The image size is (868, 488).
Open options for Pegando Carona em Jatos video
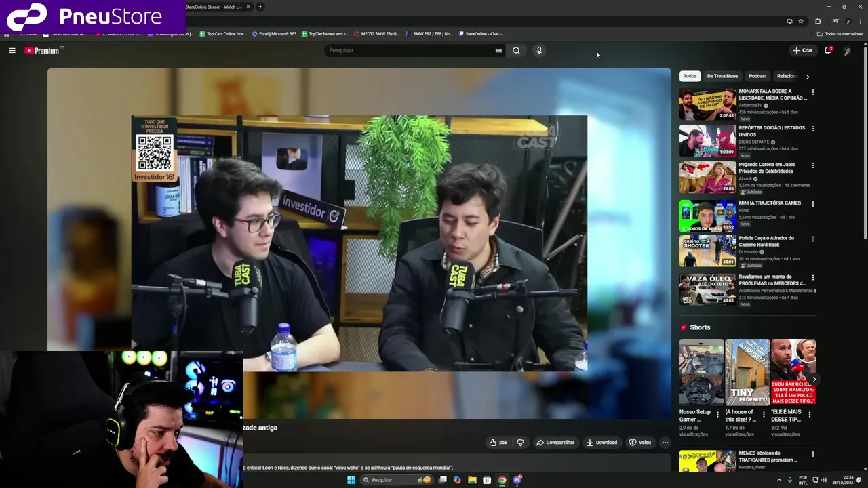(x=812, y=165)
